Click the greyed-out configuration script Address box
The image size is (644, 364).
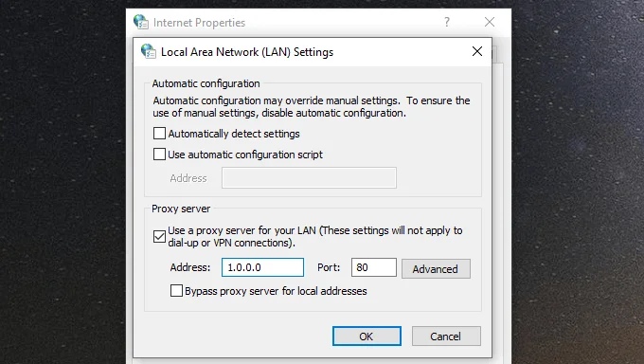click(x=309, y=177)
